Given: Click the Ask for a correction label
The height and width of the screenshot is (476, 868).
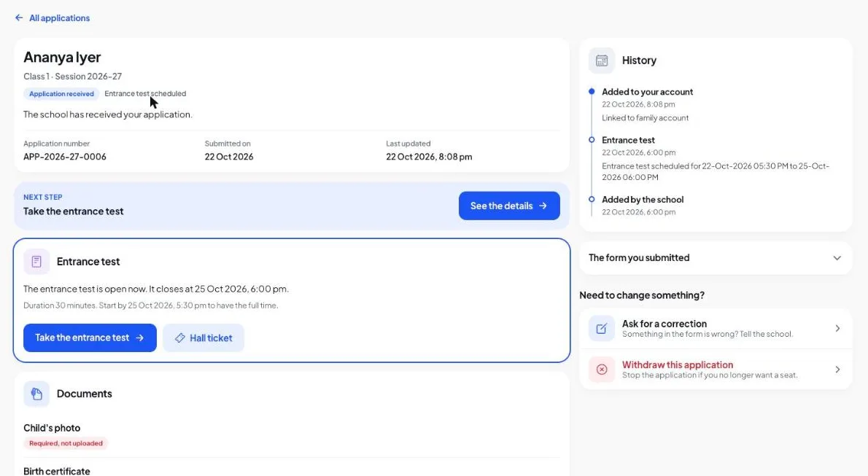Looking at the screenshot, I should point(664,324).
